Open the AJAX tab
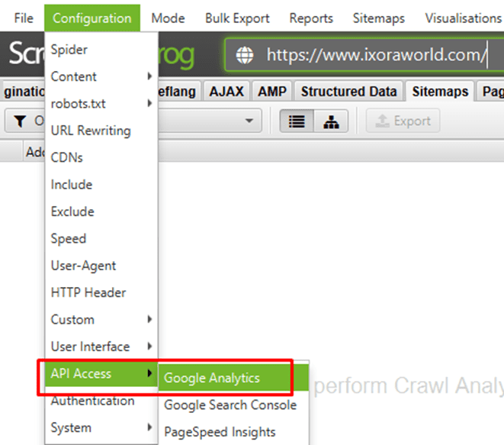504x445 pixels. (x=226, y=92)
